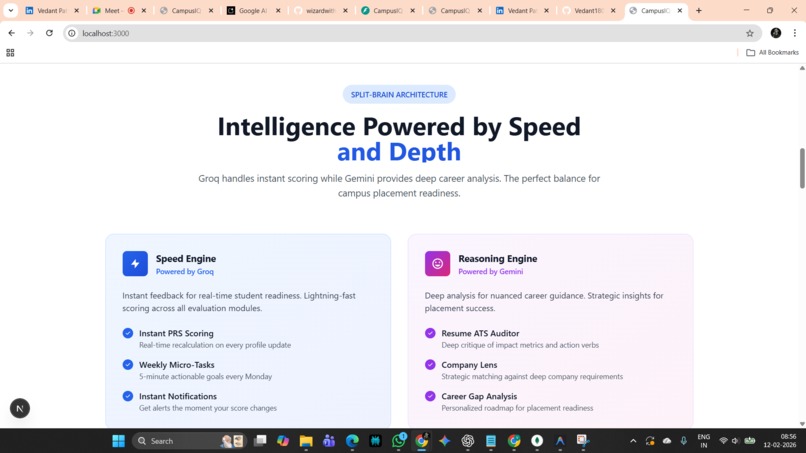The height and width of the screenshot is (453, 806).
Task: Open Copilot from the taskbar
Action: tap(283, 441)
